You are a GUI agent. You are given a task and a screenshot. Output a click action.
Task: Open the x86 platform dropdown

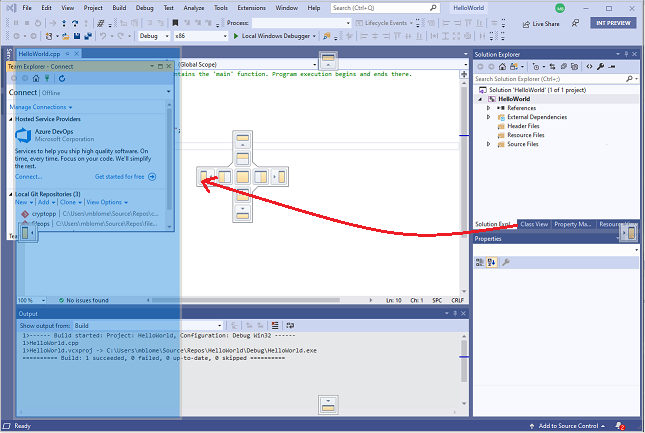coord(201,36)
